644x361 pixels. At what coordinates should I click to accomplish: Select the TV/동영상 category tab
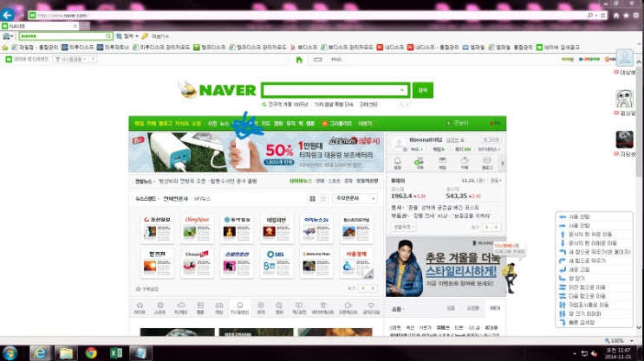[239, 308]
